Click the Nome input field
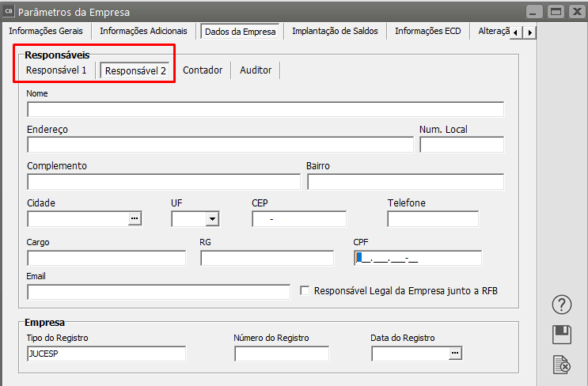The width and height of the screenshot is (588, 386). pos(265,109)
